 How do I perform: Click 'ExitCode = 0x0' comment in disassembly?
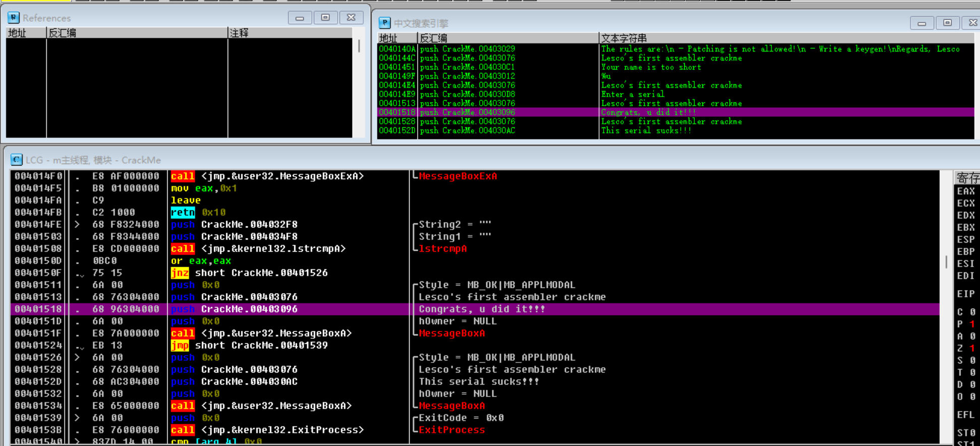pyautogui.click(x=461, y=417)
